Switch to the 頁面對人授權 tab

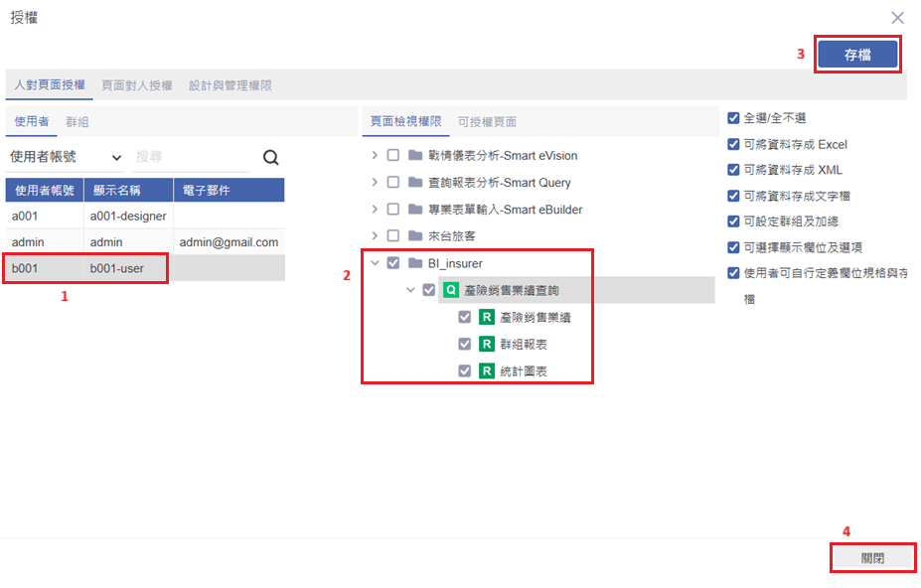point(136,85)
